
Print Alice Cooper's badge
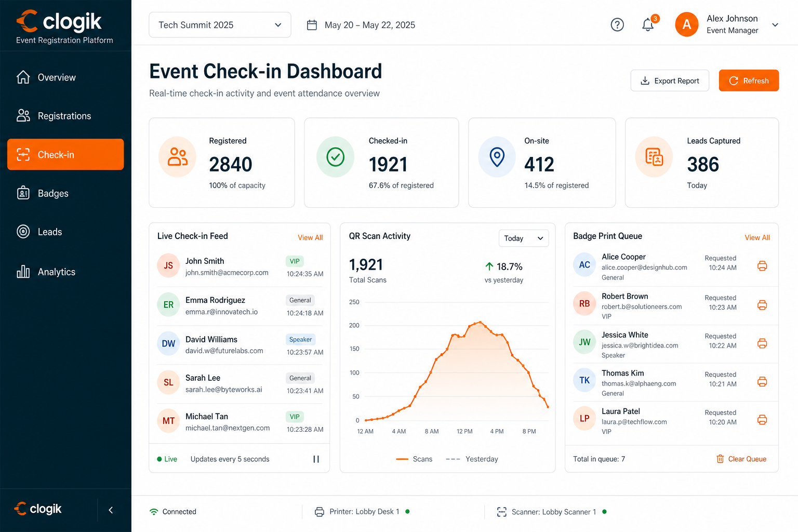click(x=762, y=266)
